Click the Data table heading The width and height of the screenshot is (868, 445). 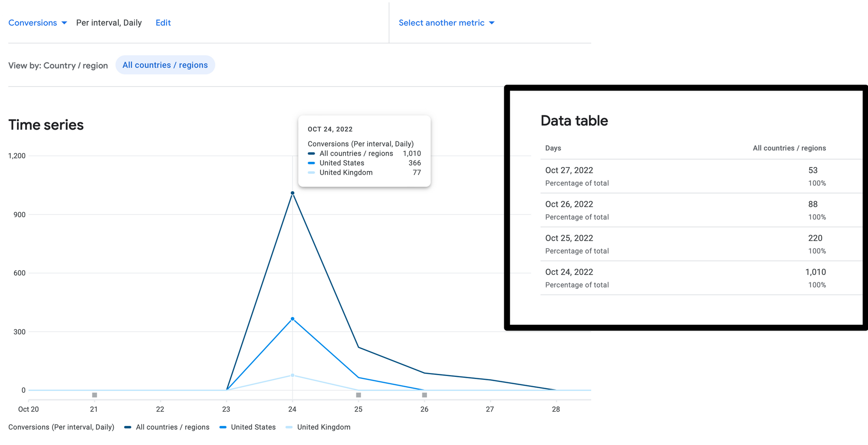point(574,121)
